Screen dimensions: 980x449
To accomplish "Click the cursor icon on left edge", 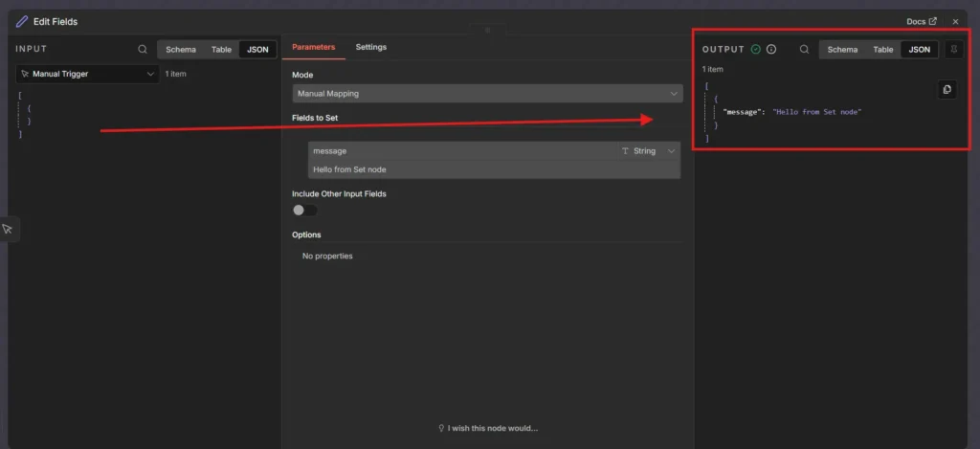I will (x=8, y=230).
